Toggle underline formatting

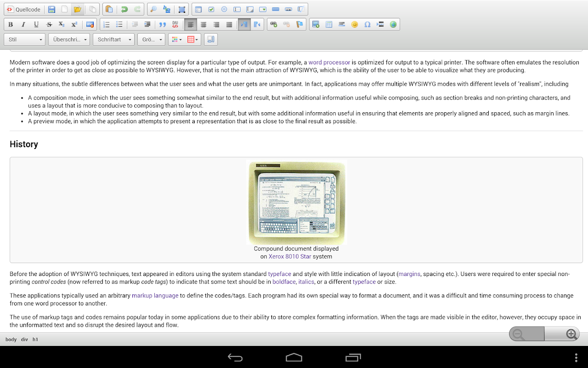point(36,24)
